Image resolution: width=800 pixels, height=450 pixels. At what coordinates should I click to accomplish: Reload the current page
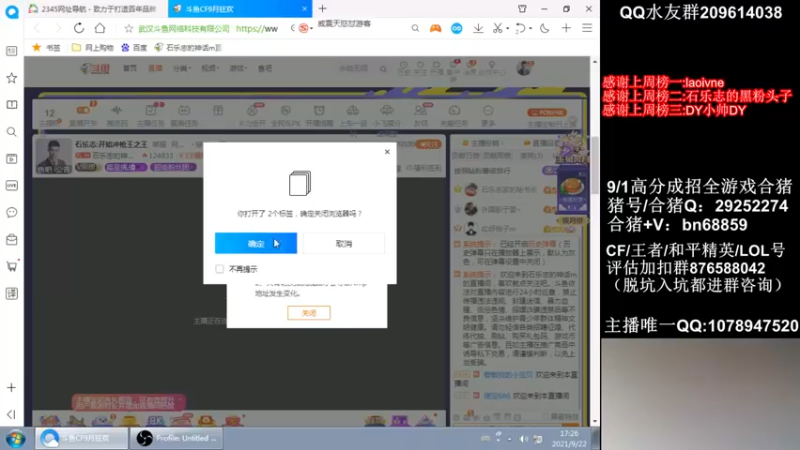click(79, 28)
